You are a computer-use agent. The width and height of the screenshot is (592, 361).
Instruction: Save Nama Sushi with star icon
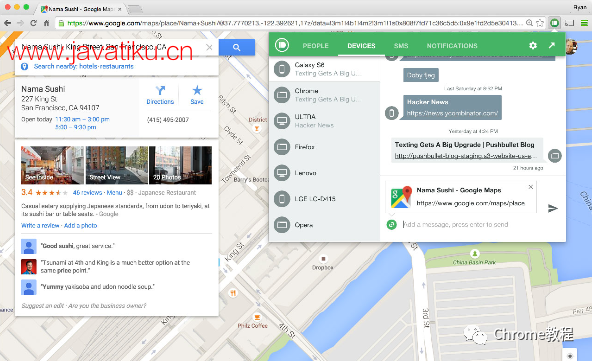pyautogui.click(x=197, y=95)
